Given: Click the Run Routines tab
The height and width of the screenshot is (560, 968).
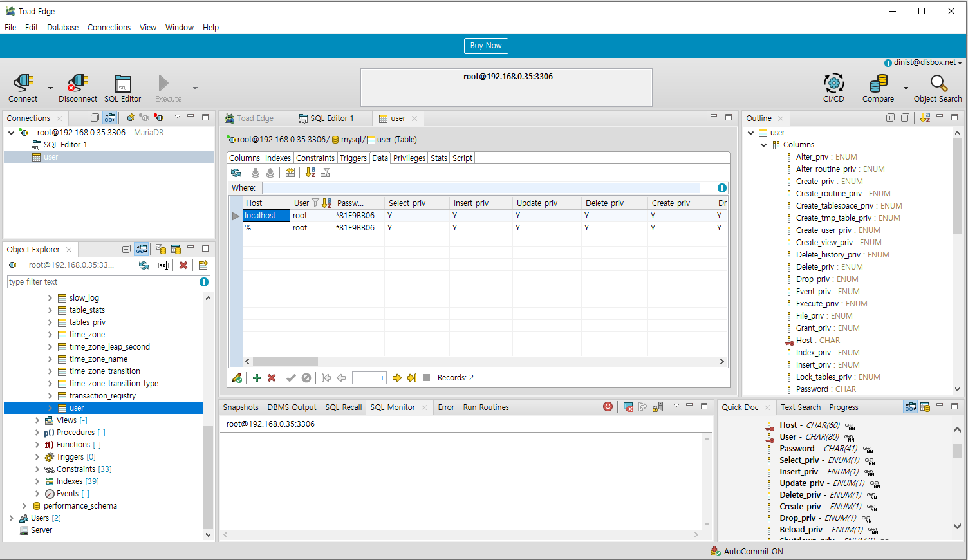Looking at the screenshot, I should [x=486, y=407].
